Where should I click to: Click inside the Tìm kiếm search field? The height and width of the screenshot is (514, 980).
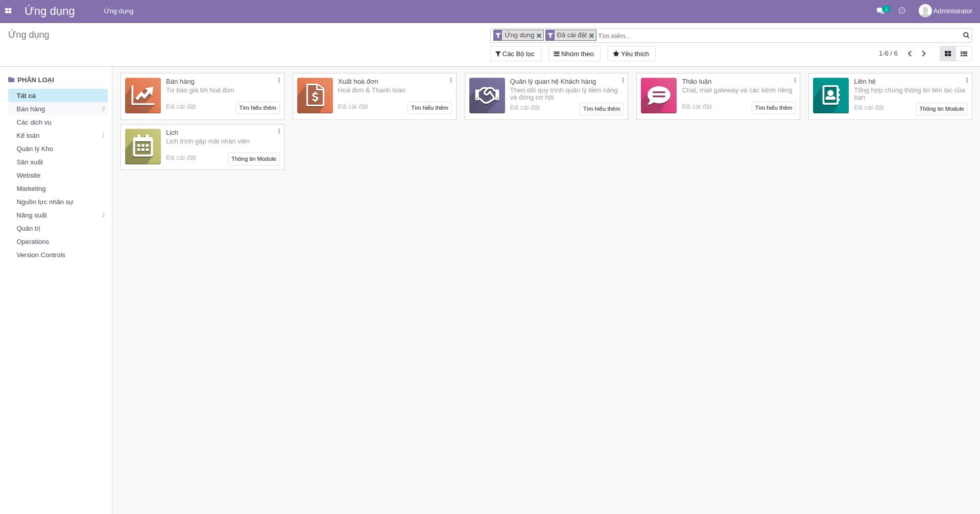tap(715, 36)
